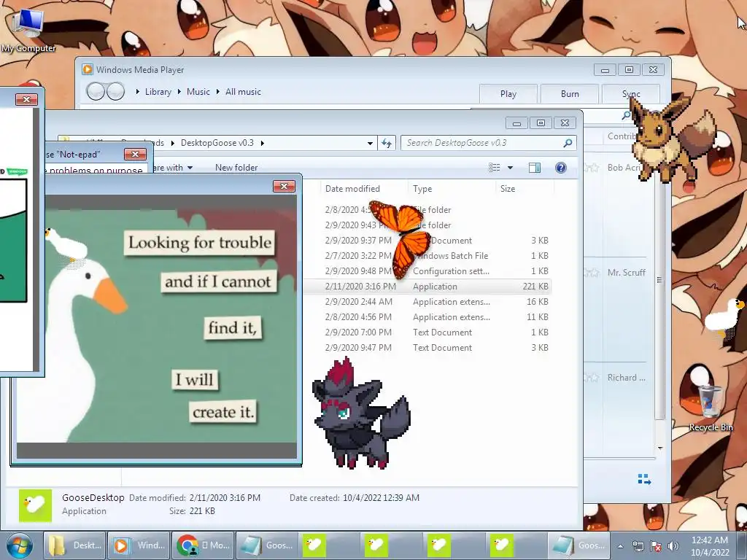747x560 pixels.
Task: Open the My Computer desktop icon
Action: pyautogui.click(x=28, y=29)
